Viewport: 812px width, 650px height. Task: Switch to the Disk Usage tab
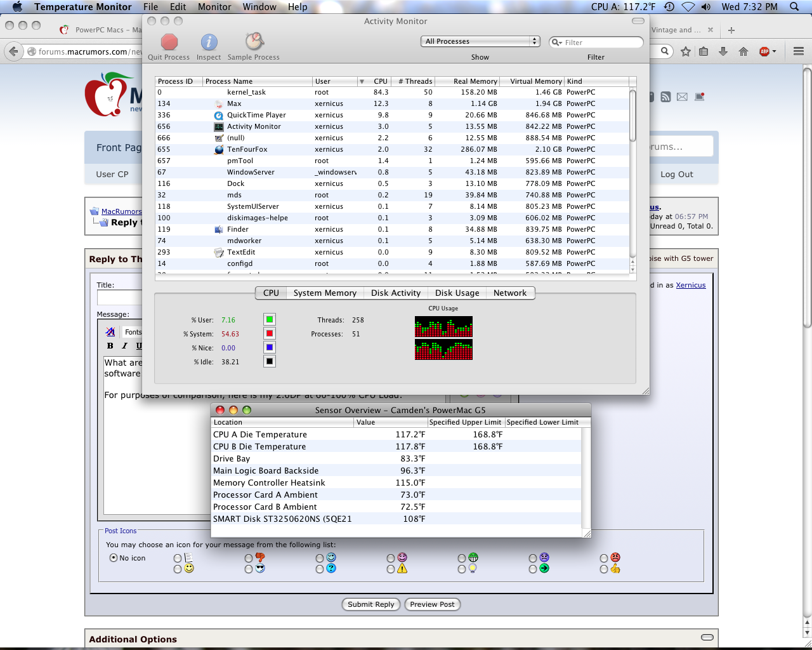click(x=457, y=293)
